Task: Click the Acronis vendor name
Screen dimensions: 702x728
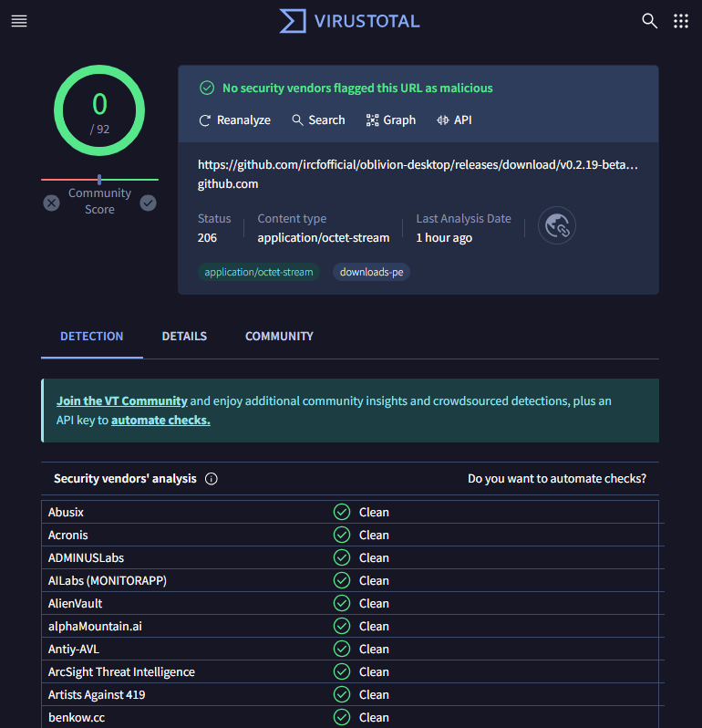Action: click(68, 535)
